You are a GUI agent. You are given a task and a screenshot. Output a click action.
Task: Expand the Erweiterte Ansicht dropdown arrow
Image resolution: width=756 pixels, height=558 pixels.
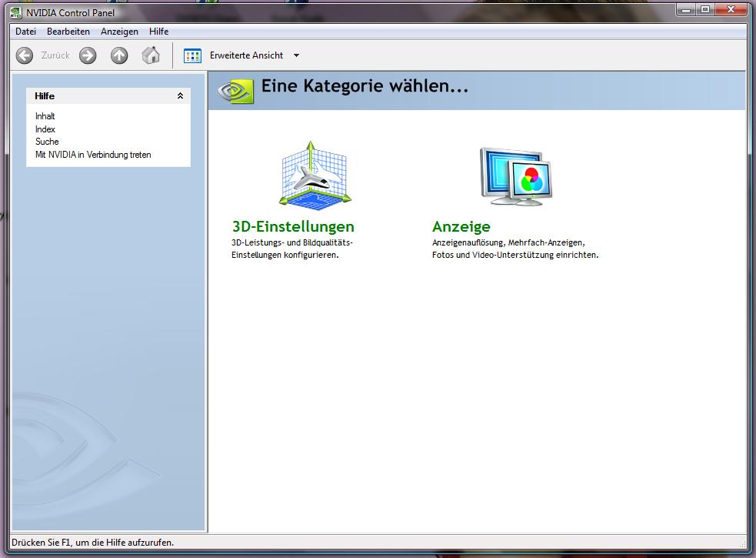click(x=297, y=55)
